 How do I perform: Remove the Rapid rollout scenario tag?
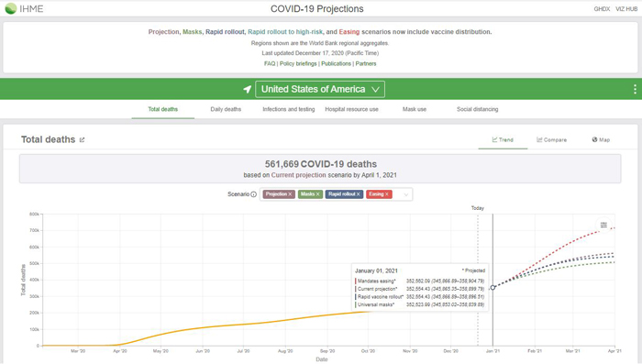[358, 194]
